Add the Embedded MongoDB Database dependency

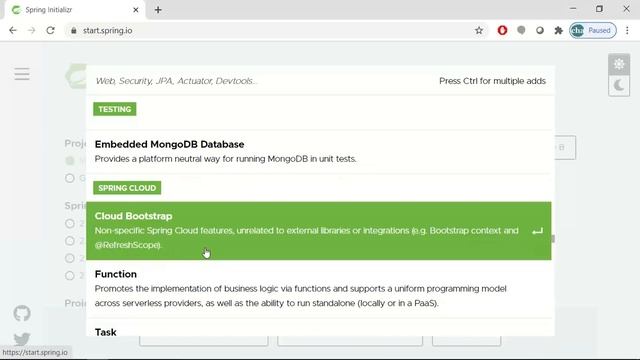pyautogui.click(x=320, y=152)
